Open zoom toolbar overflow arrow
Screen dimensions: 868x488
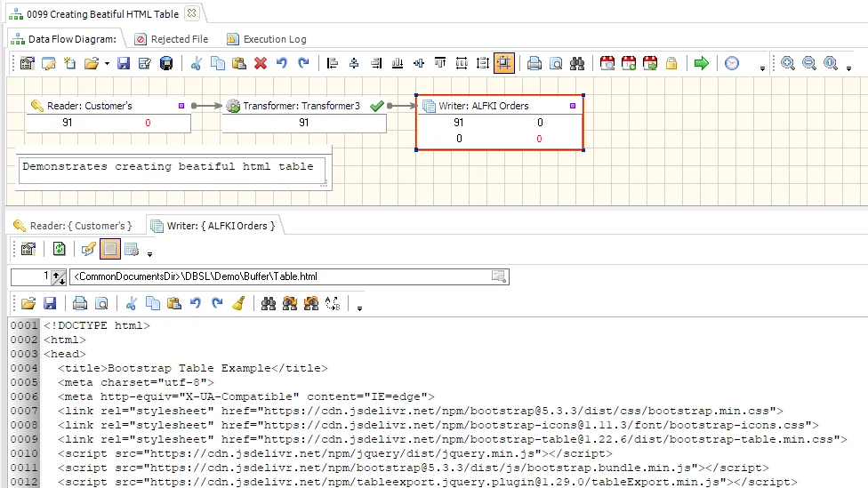[849, 68]
